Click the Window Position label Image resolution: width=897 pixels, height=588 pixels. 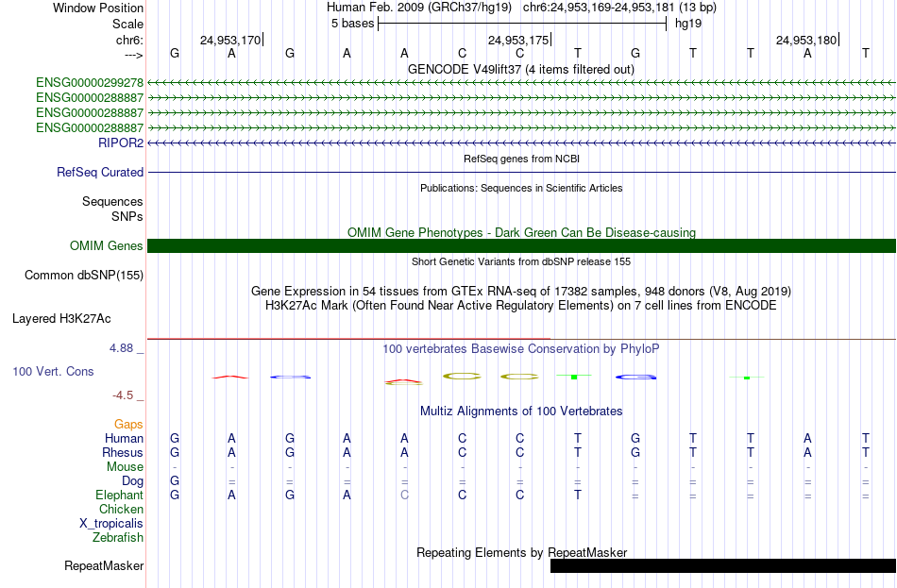pos(98,8)
